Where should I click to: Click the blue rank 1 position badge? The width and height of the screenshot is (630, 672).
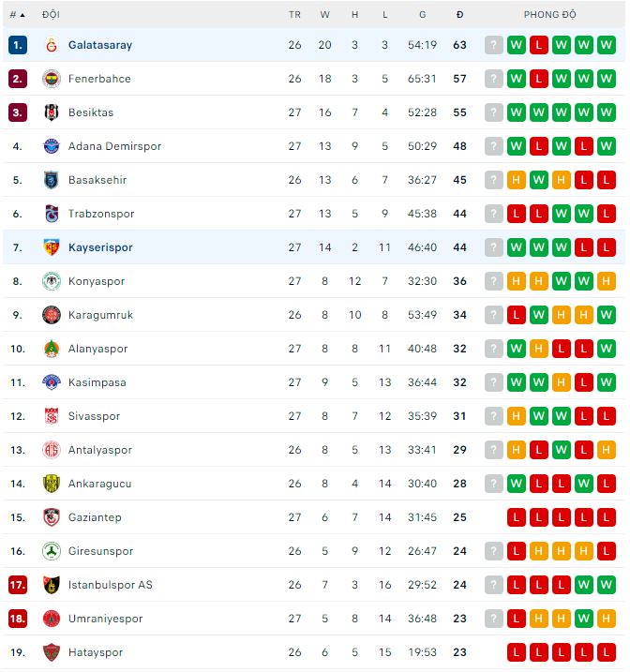18,45
